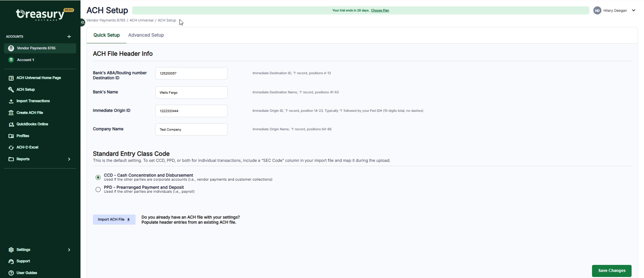Click the ACCOUNTS section header
The image size is (644, 278).
pyautogui.click(x=14, y=37)
